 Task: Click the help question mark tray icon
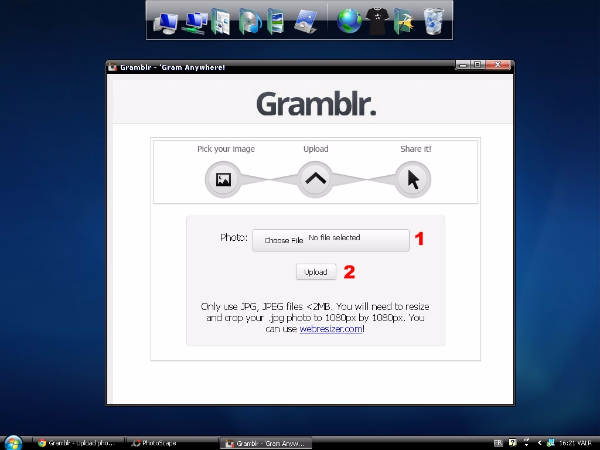pos(512,443)
